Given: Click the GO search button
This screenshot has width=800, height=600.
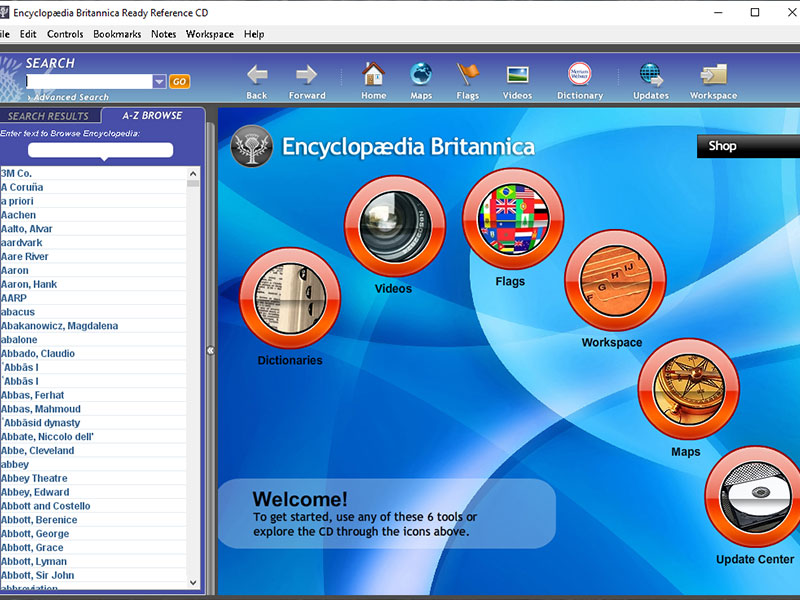Looking at the screenshot, I should tap(180, 82).
